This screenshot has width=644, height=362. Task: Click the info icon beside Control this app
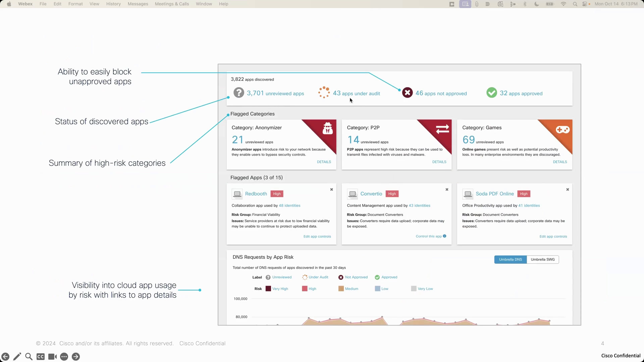tap(444, 236)
